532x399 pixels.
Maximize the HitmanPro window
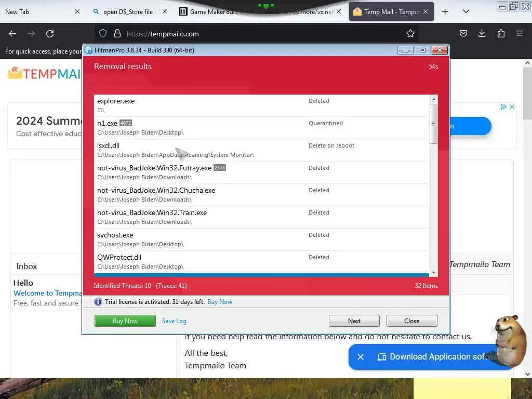(x=422, y=50)
